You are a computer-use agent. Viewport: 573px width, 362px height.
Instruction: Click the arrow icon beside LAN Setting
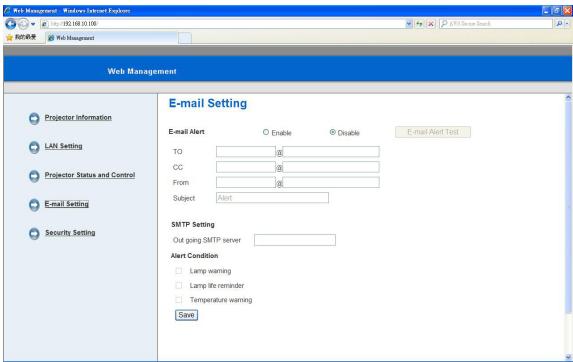pyautogui.click(x=34, y=147)
